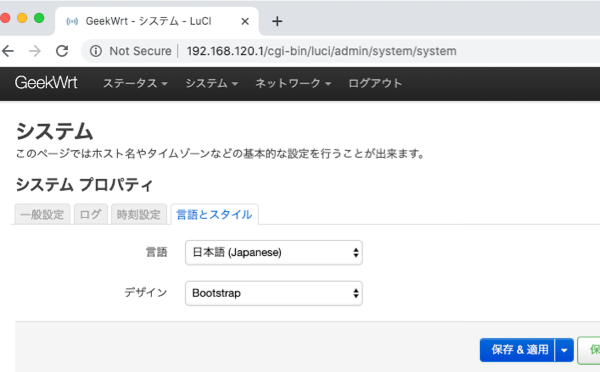Screen dimensions: 600x372
Task: Click the Not Secure info icon
Action: click(96, 51)
